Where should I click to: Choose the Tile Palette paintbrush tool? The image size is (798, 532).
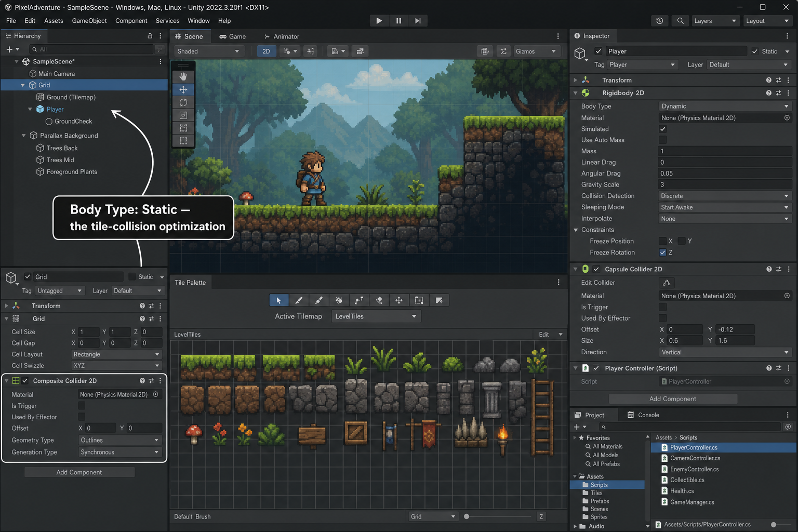click(x=299, y=300)
